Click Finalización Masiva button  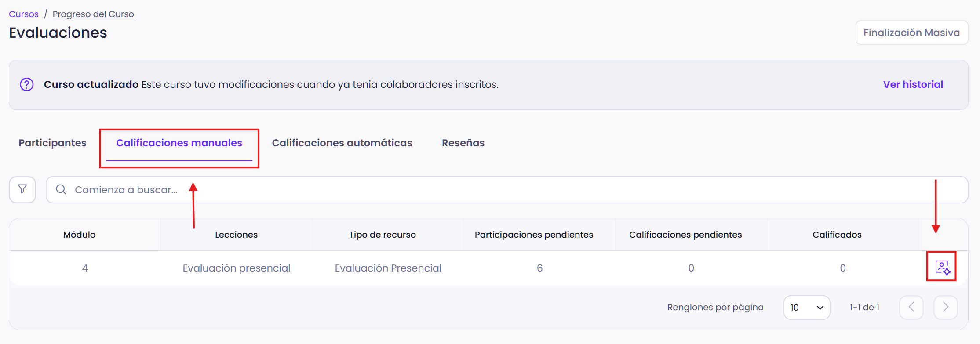[x=911, y=33]
